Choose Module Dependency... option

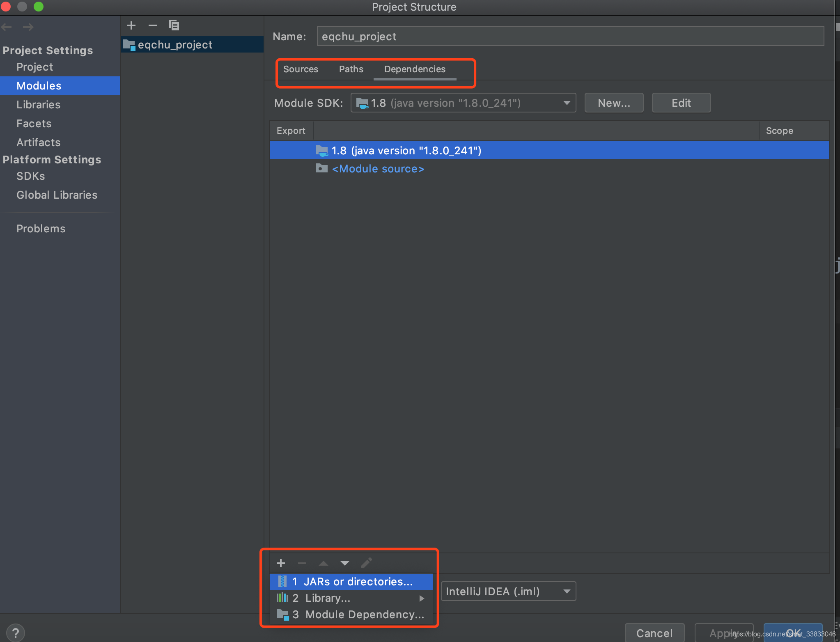click(351, 614)
